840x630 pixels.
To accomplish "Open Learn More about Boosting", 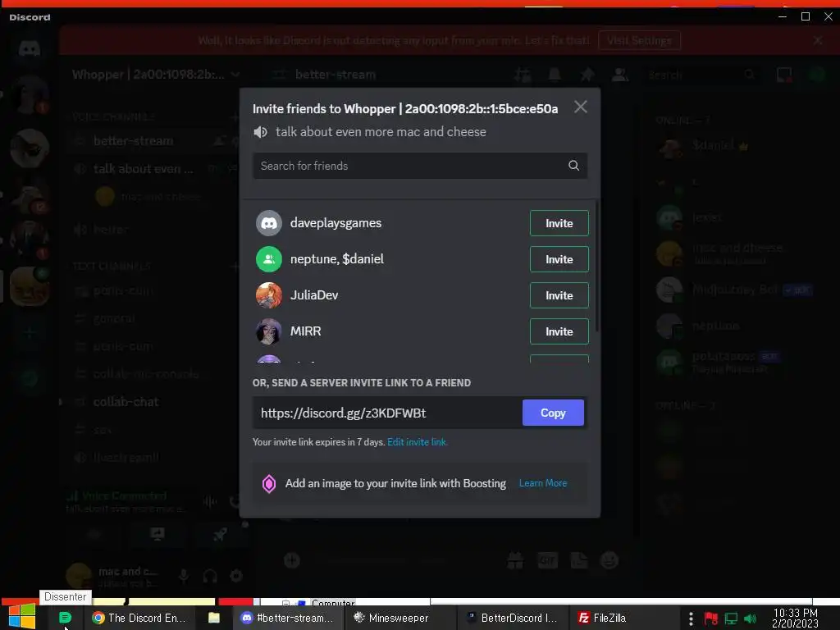I will pos(543,483).
